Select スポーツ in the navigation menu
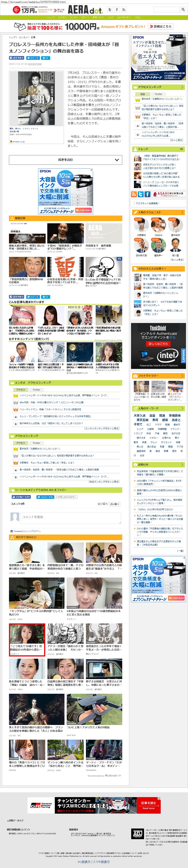The image size is (188, 868). coord(85,17)
